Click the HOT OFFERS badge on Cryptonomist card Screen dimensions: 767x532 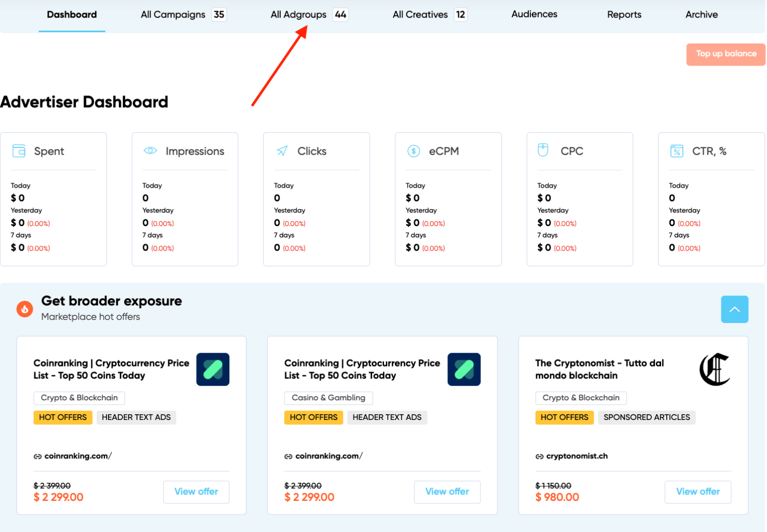tap(564, 417)
